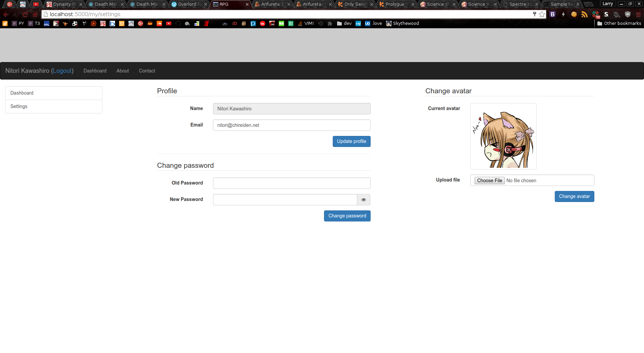Open the uBlock shield extension icon

628,14
